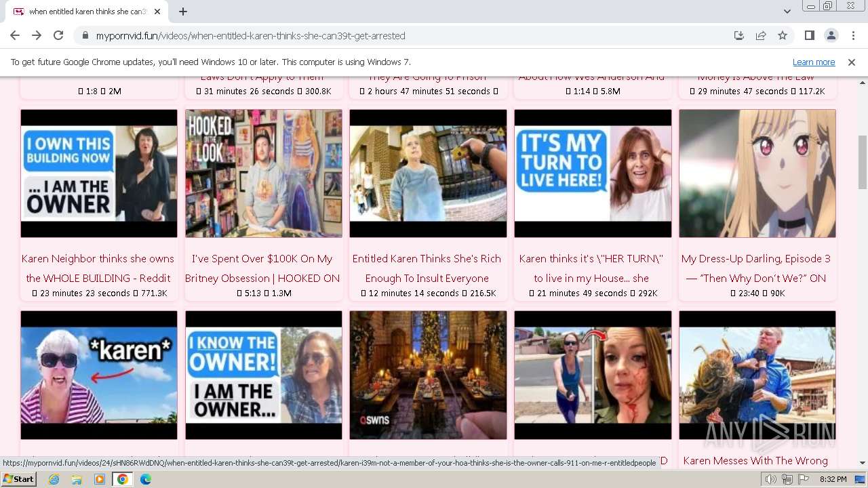Open 'Entitled Karen Thinks She's Rich' link
The width and height of the screenshot is (868, 488).
pyautogui.click(x=427, y=268)
